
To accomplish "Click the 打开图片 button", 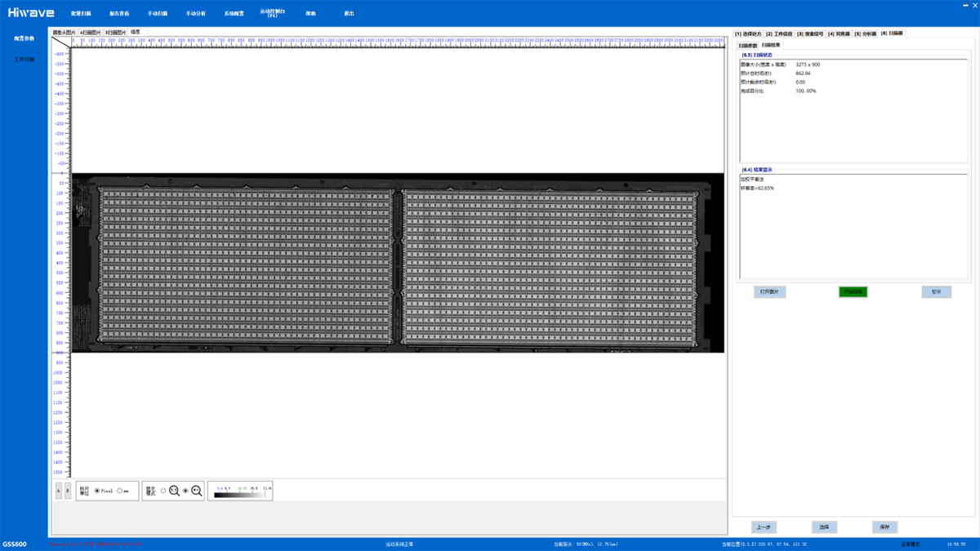I will pos(769,291).
